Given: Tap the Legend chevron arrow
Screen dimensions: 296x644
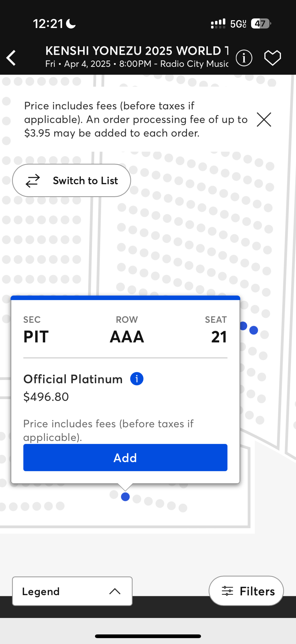Looking at the screenshot, I should coord(115,591).
